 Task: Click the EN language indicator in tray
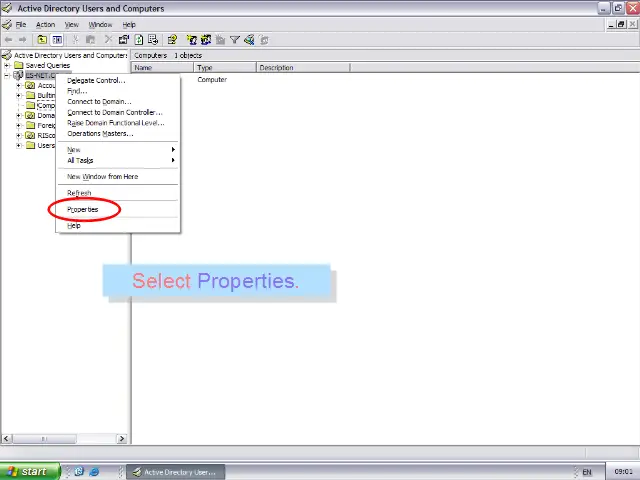pyautogui.click(x=587, y=472)
